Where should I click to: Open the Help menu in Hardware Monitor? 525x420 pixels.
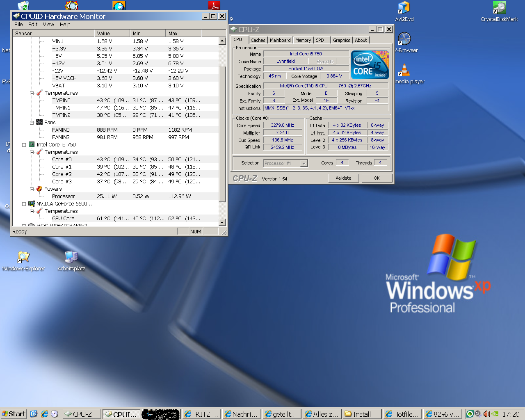click(65, 24)
